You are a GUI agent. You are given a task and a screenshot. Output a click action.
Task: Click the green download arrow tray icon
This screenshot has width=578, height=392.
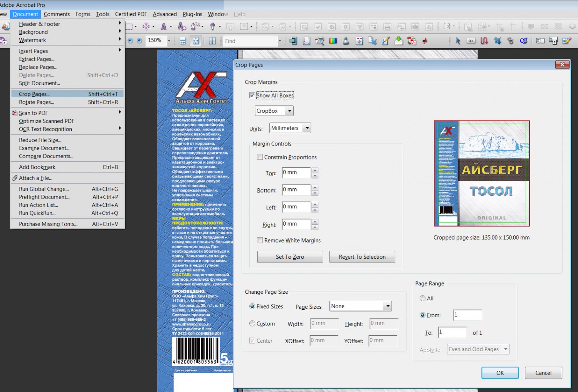coord(399,41)
